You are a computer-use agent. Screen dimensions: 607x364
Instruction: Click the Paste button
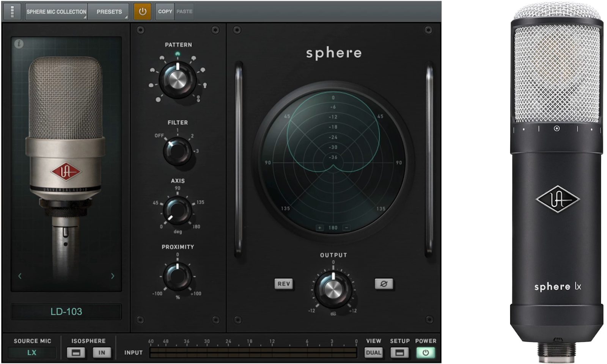(184, 11)
